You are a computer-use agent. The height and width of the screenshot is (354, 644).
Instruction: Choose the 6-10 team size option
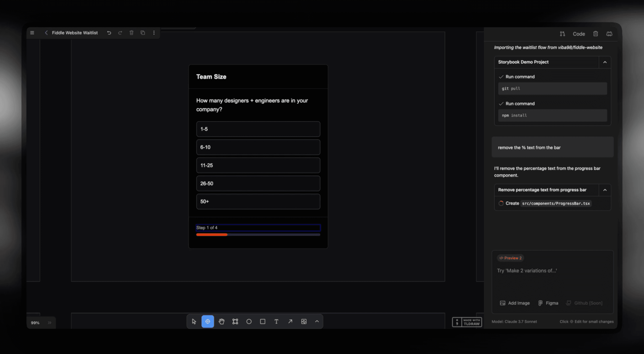pos(258,147)
